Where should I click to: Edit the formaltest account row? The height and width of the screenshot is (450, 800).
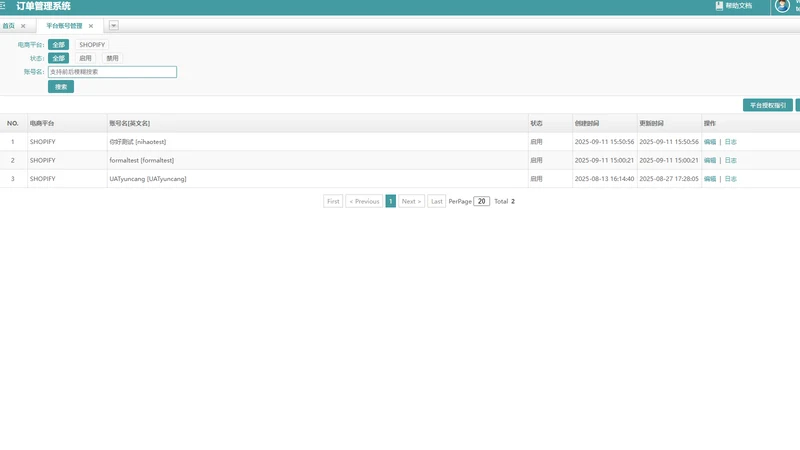[710, 160]
